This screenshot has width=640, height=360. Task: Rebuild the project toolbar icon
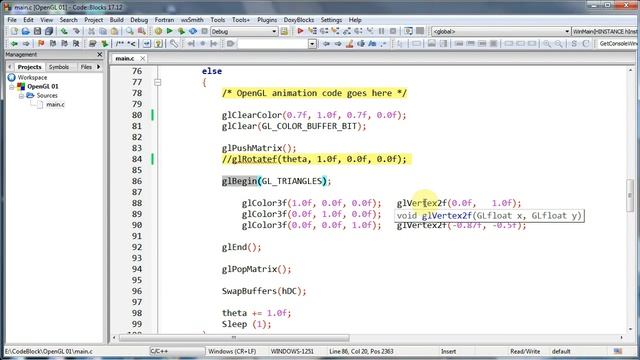(193, 31)
